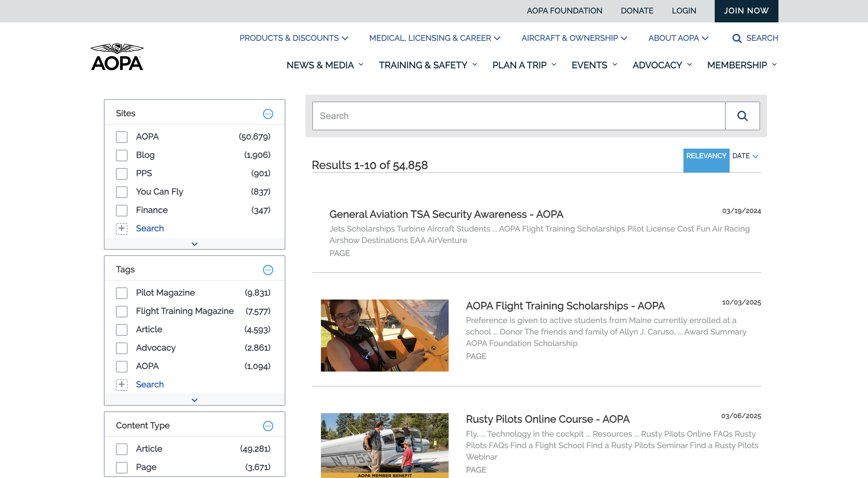Enable the Page content type checkbox
This screenshot has width=868, height=478.
click(x=122, y=467)
